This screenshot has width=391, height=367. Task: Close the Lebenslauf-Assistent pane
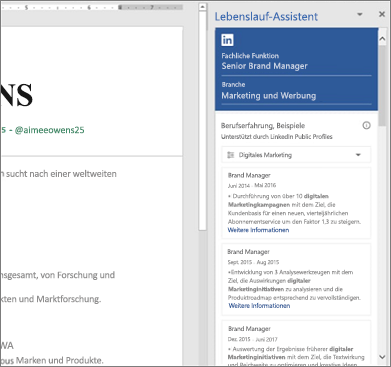tap(382, 14)
